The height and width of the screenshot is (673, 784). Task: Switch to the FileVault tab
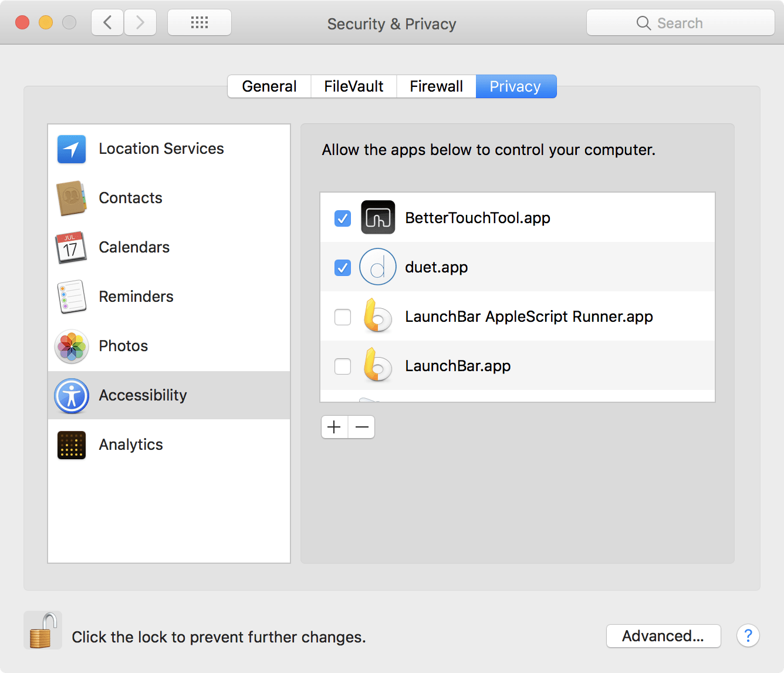[353, 86]
